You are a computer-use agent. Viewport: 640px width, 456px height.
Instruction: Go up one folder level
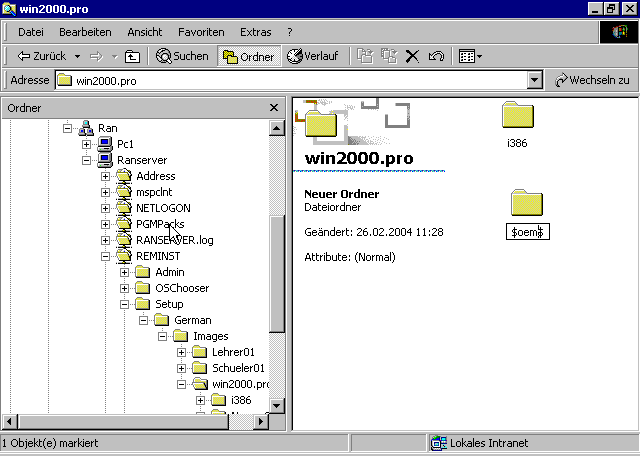tap(132, 56)
